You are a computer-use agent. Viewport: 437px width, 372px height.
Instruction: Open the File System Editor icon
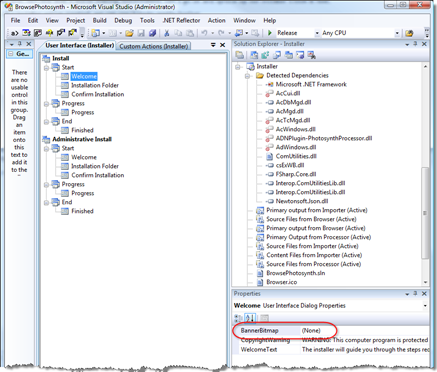[254, 55]
